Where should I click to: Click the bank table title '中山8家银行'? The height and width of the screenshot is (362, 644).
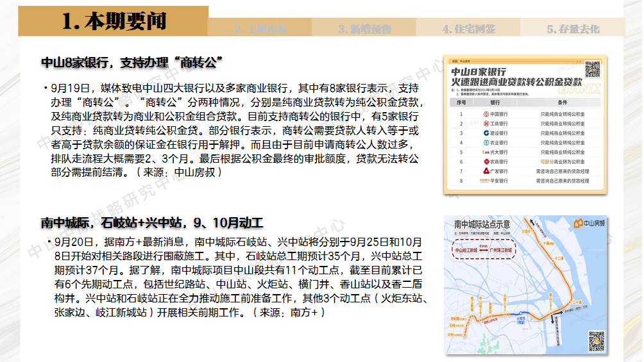pos(479,72)
